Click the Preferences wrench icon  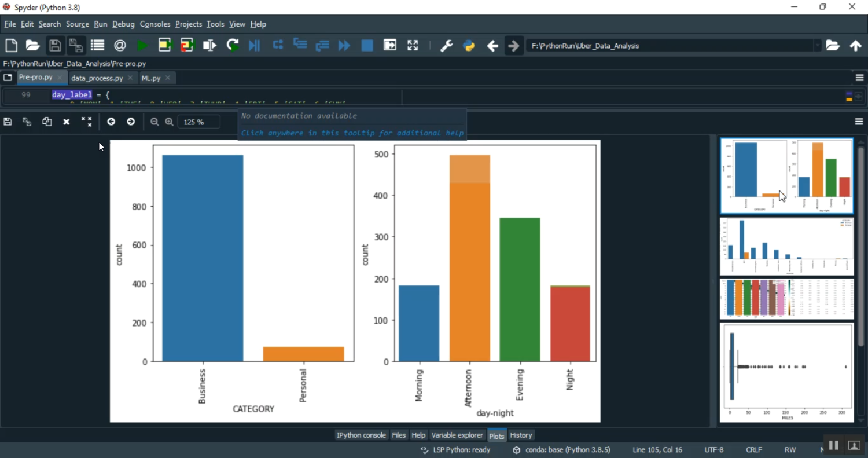pos(446,46)
